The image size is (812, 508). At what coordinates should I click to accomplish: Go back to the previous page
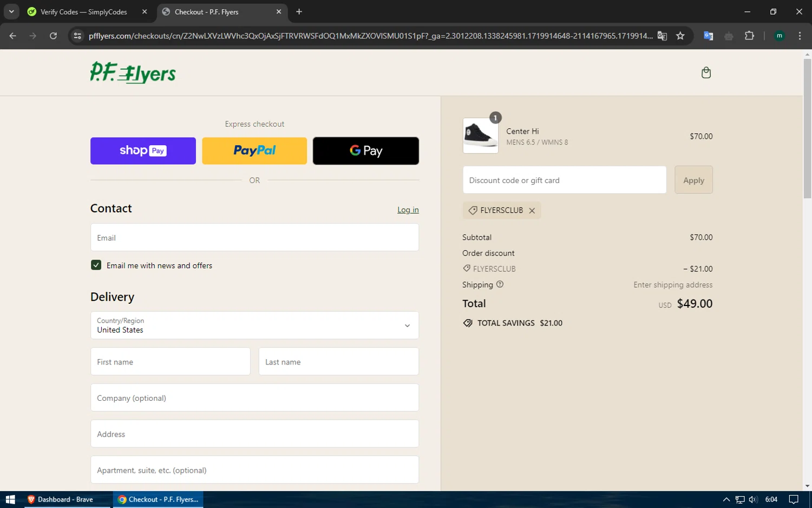(13, 36)
